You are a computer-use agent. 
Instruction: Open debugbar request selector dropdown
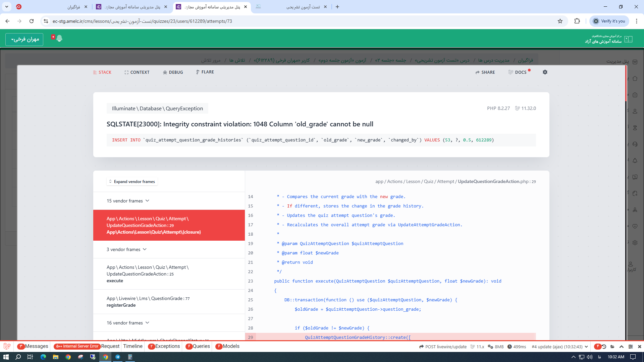pyautogui.click(x=559, y=347)
